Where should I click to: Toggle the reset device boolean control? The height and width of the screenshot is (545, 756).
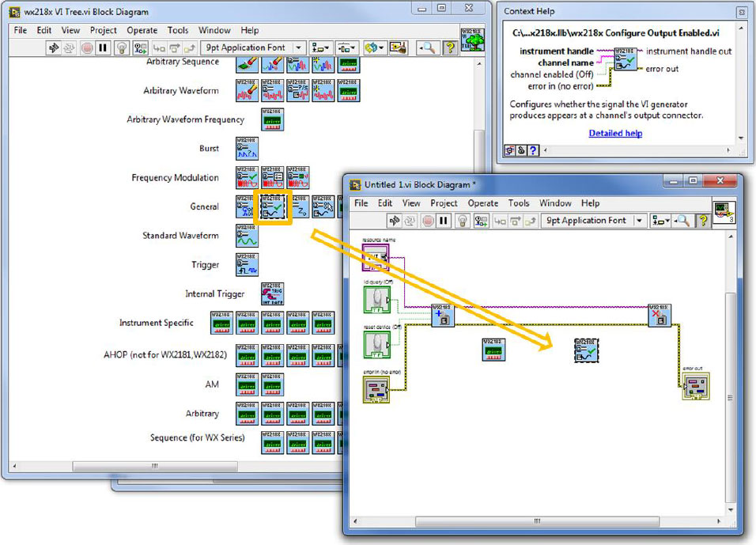(x=376, y=345)
